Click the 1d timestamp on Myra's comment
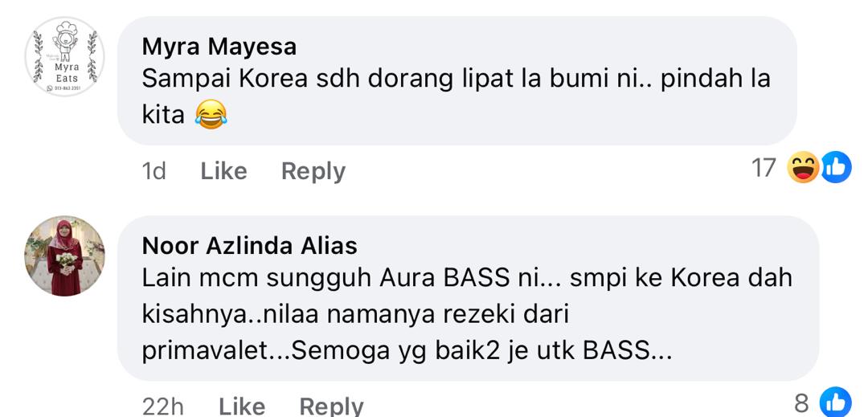Screen dimensions: 868x417 (154, 171)
